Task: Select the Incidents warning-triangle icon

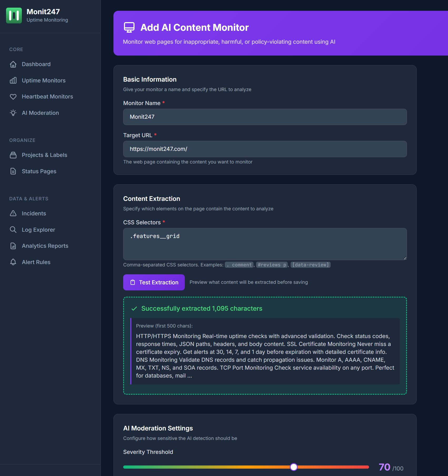Action: [13, 214]
